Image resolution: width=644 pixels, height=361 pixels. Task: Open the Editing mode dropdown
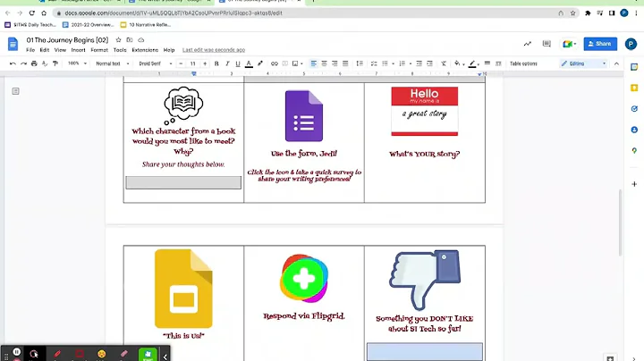[x=583, y=63]
